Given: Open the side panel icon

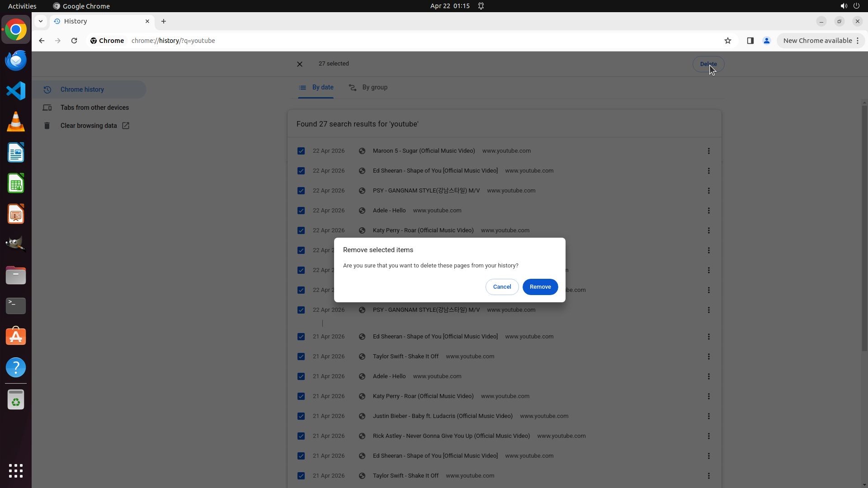Looking at the screenshot, I should (x=750, y=41).
